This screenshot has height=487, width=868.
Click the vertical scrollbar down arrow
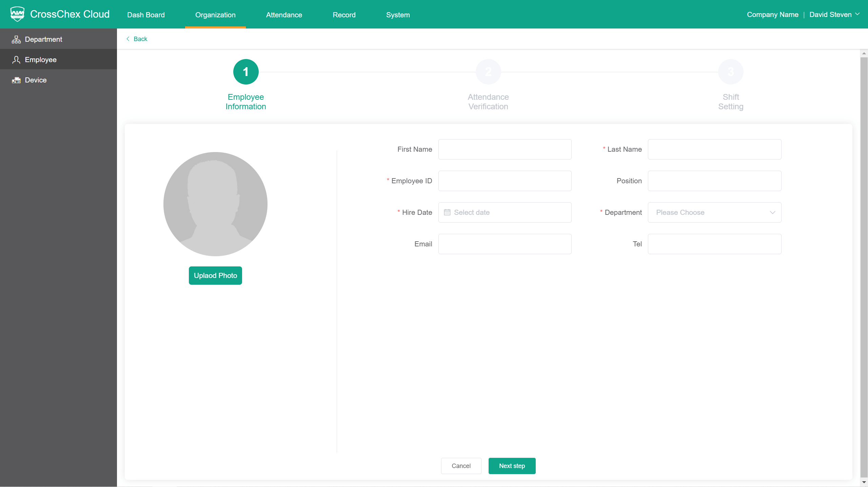864,482
